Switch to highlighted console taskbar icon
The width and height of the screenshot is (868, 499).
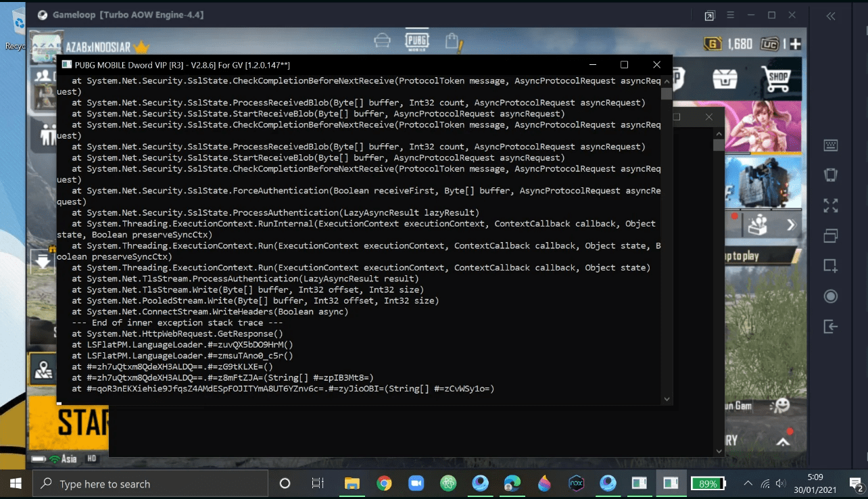[671, 483]
